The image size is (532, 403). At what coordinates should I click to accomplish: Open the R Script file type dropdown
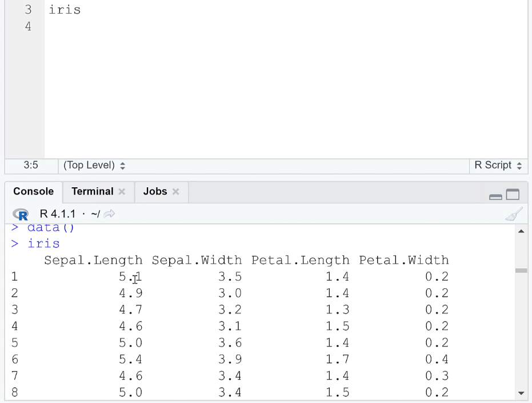pyautogui.click(x=498, y=166)
